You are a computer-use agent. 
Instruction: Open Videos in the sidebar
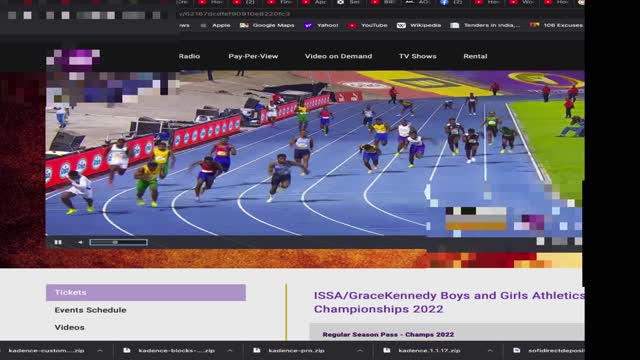(x=69, y=327)
